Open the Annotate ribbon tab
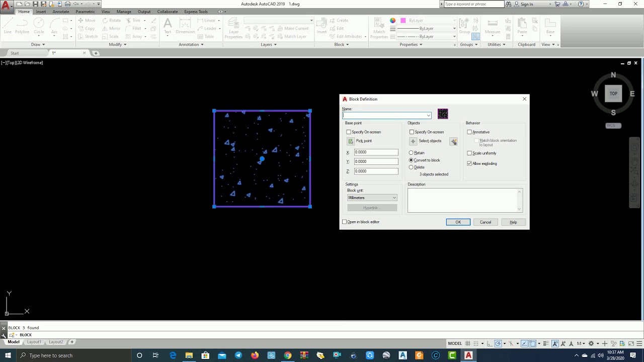 pos(61,12)
